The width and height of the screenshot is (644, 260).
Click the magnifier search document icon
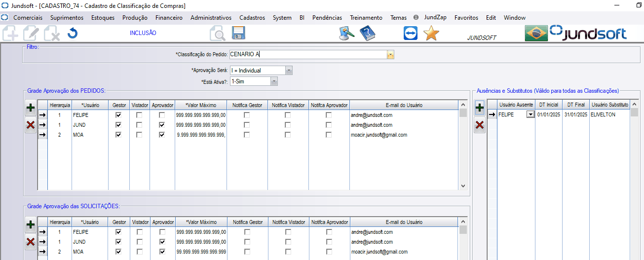point(217,34)
